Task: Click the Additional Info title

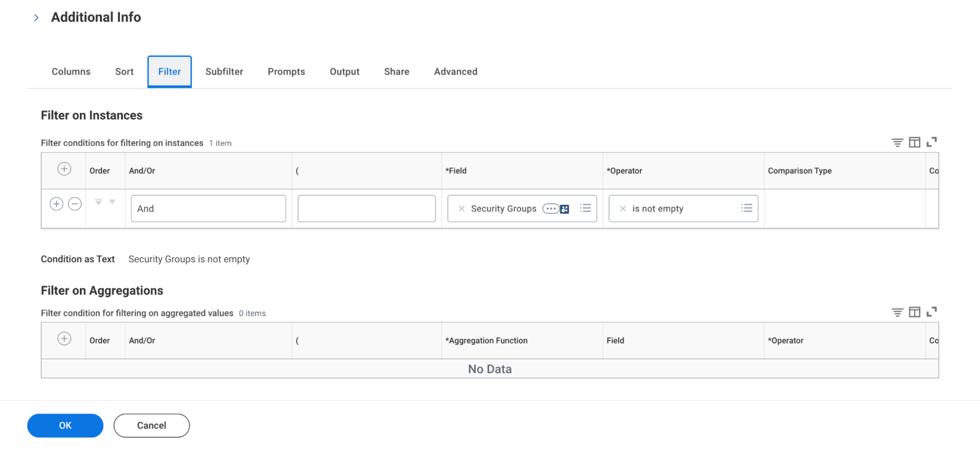Action: 96,17
